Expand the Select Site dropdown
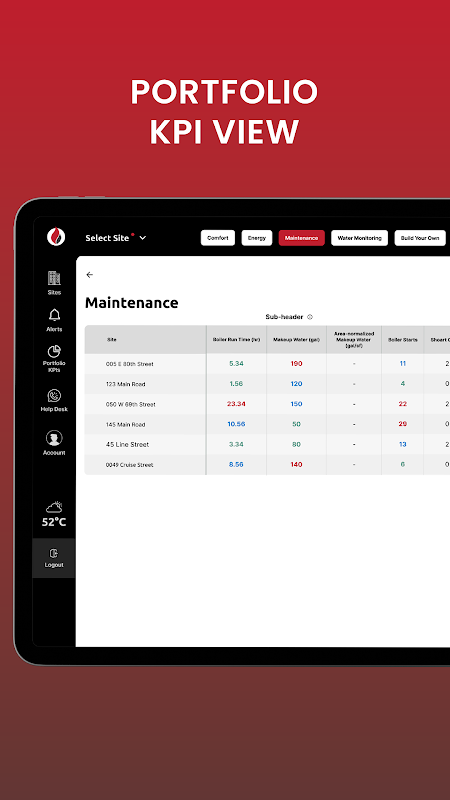This screenshot has width=450, height=800. pos(116,238)
